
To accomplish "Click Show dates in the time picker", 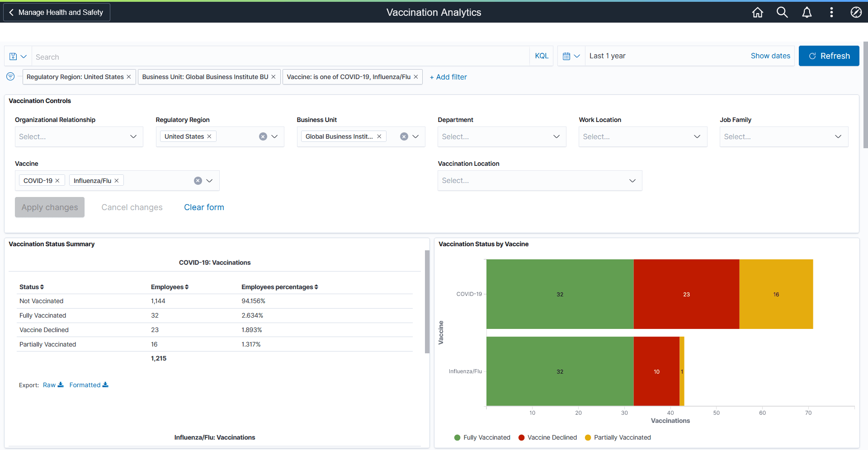I will pos(770,56).
